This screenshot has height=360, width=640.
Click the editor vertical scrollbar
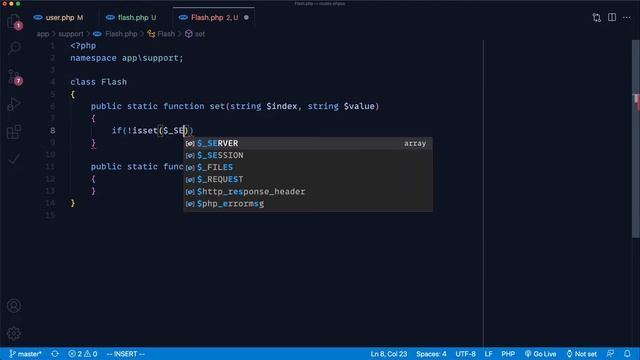(636, 139)
